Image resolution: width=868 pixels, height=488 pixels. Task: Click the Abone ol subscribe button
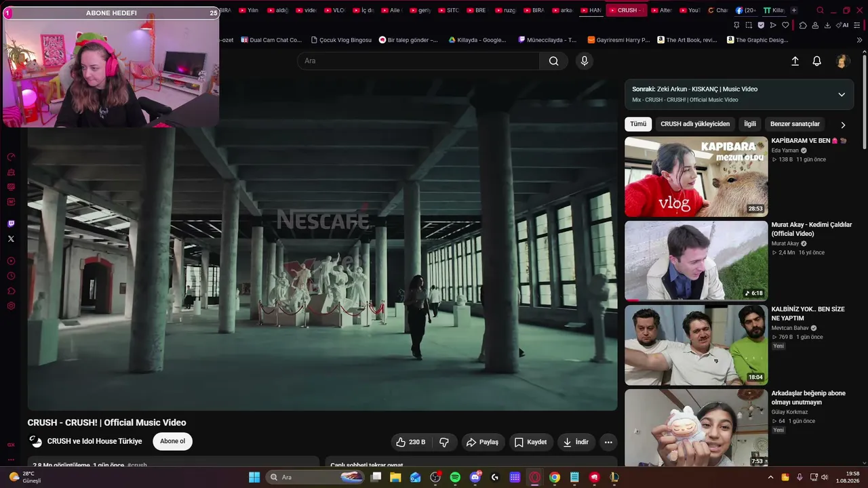tap(172, 441)
